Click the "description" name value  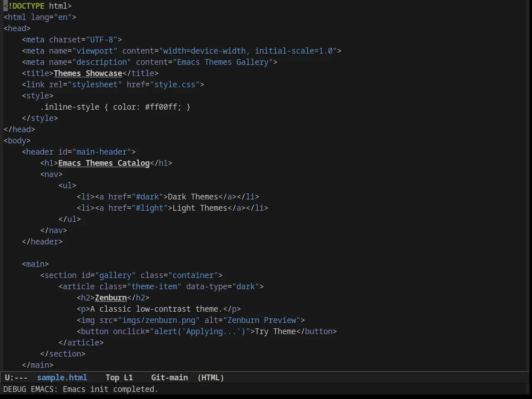[101, 62]
